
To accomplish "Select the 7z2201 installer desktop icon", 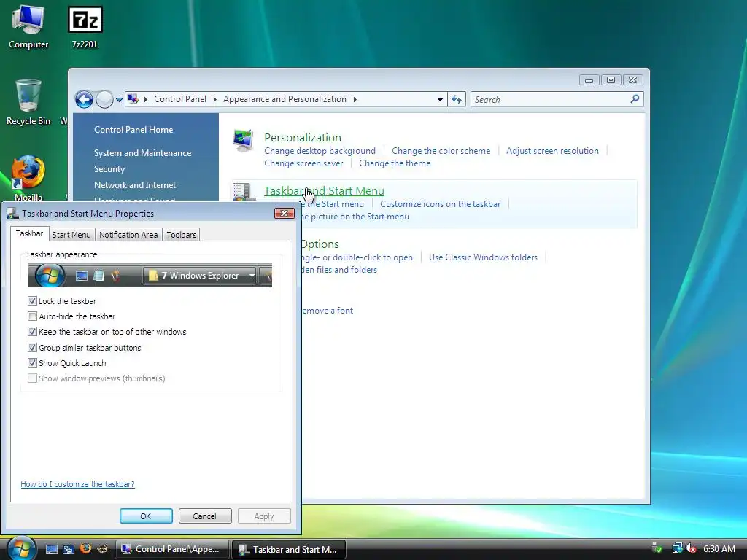I will [85, 27].
